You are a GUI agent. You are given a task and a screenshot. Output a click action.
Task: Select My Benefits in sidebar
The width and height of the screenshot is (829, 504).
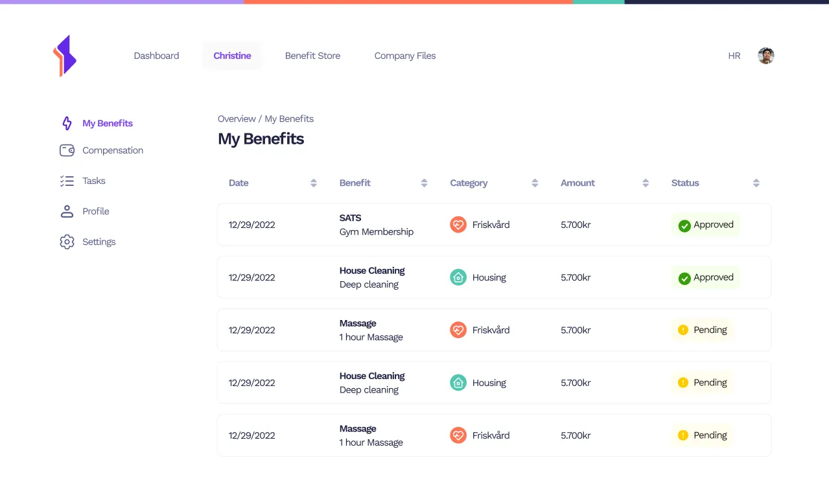tap(108, 123)
